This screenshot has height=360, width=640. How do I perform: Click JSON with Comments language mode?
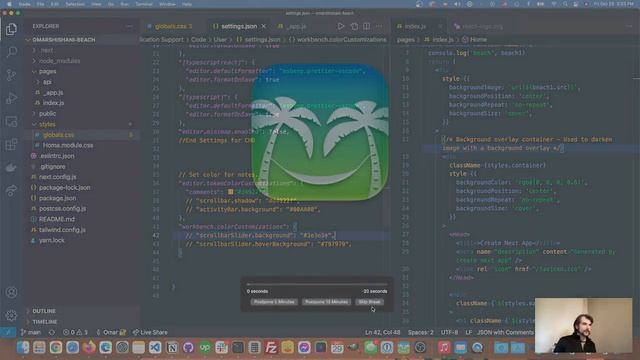[505, 332]
